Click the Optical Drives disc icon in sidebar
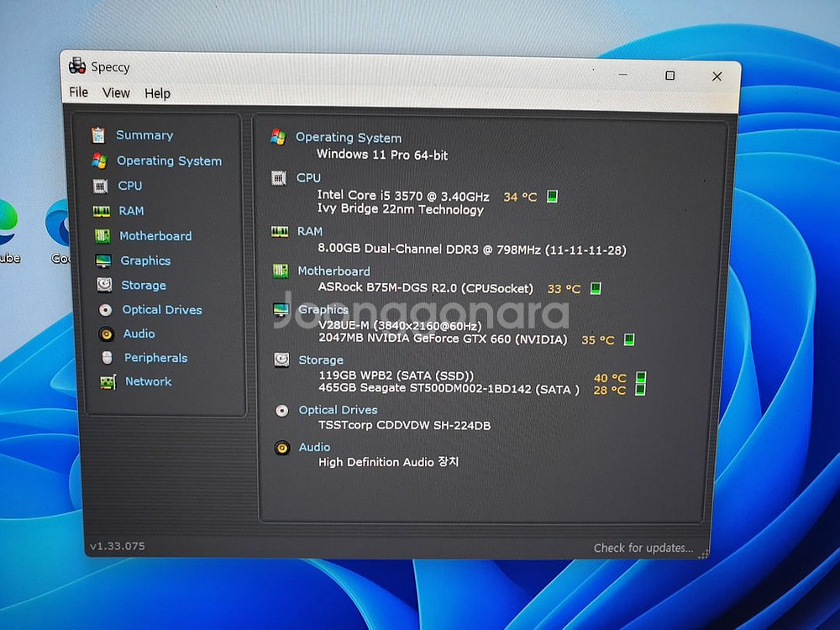Screen dimensions: 840x630 click(x=105, y=310)
